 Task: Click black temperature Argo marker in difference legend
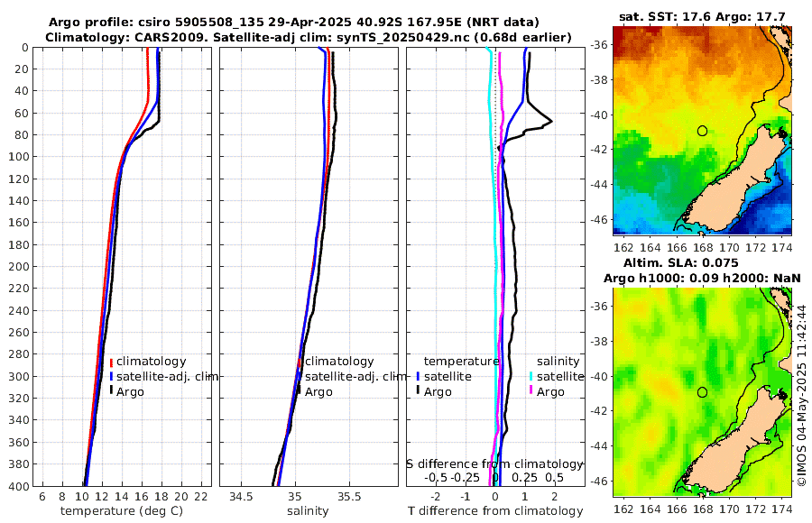click(418, 391)
